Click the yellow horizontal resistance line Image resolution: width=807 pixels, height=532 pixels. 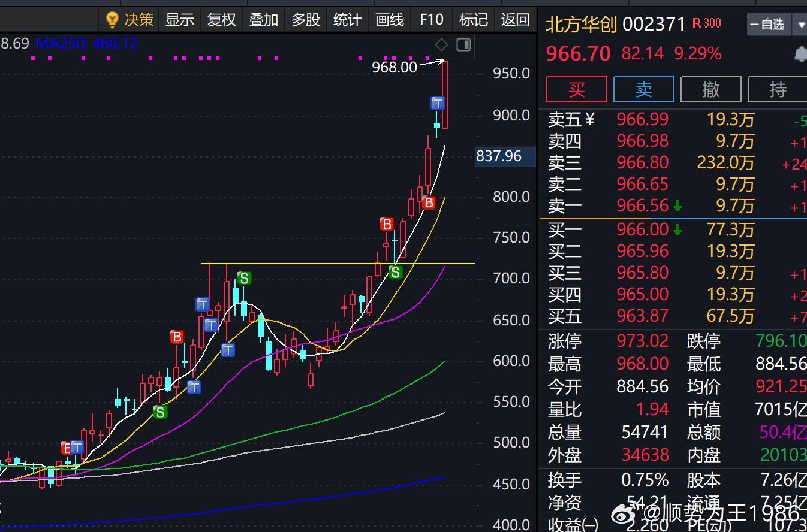click(x=338, y=264)
